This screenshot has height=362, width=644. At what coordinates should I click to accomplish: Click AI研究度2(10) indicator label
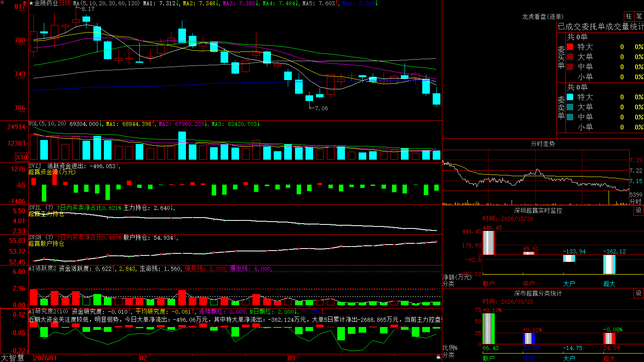point(48,311)
